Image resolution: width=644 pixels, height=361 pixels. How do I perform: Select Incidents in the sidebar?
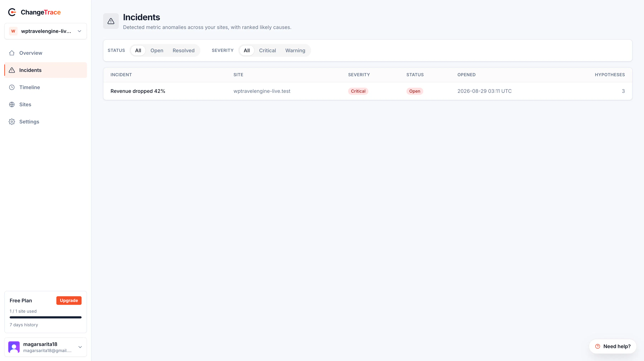click(45, 70)
